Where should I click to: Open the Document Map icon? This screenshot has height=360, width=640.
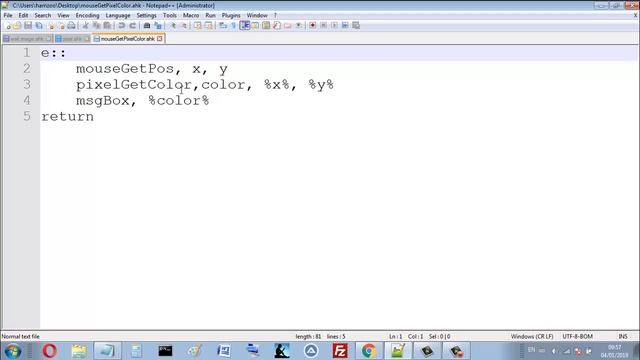266,25
